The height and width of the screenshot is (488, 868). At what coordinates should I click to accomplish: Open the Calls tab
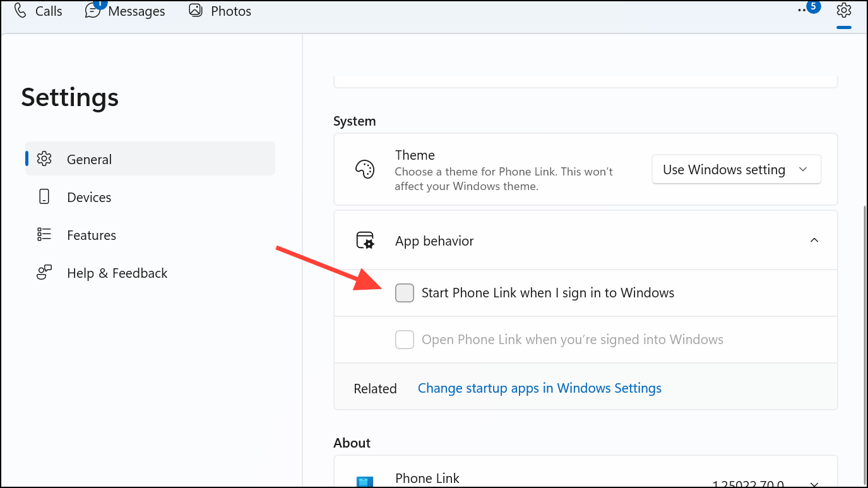pos(38,11)
